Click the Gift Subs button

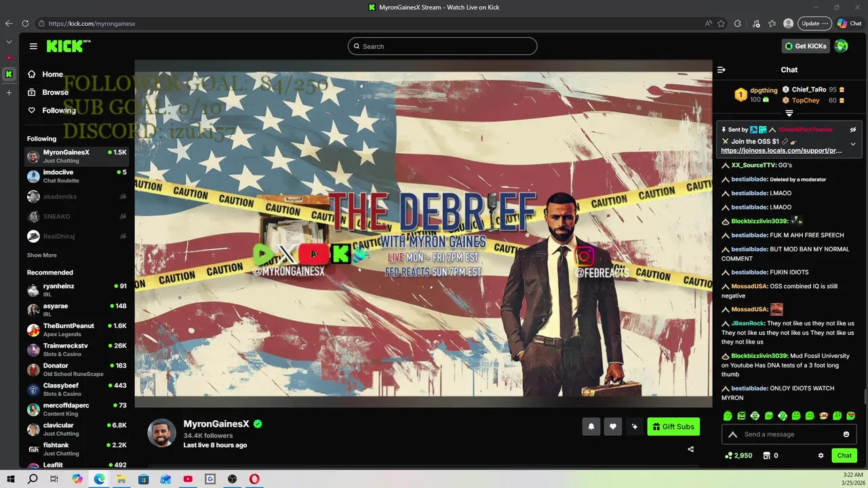(x=673, y=426)
